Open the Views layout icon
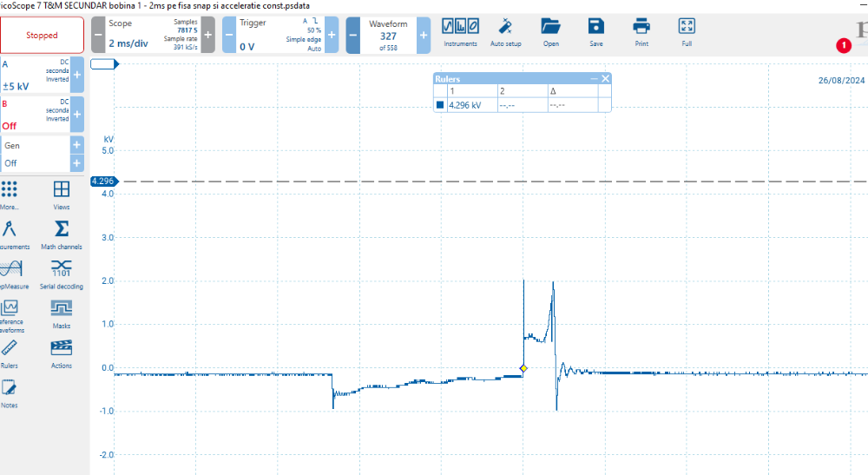Screen dimensions: 868x475 [x=62, y=194]
